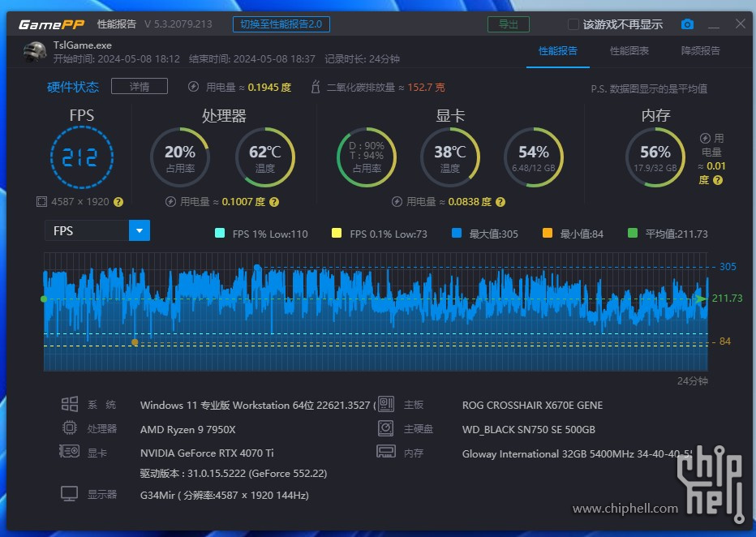The image size is (756, 537).
Task: Click the FPS 212 circular gauge
Action: pos(81,157)
